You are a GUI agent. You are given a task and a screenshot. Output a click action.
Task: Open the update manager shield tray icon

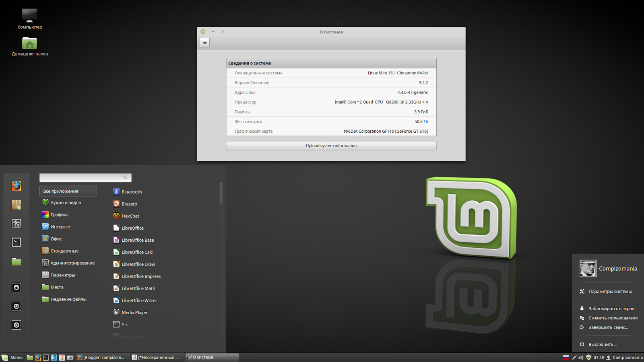[x=588, y=357]
